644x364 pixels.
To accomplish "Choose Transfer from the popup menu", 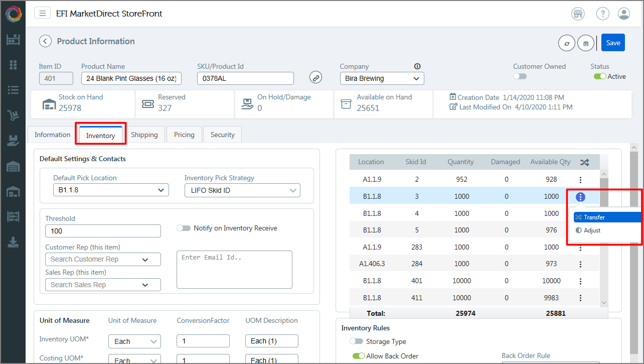I will point(607,217).
